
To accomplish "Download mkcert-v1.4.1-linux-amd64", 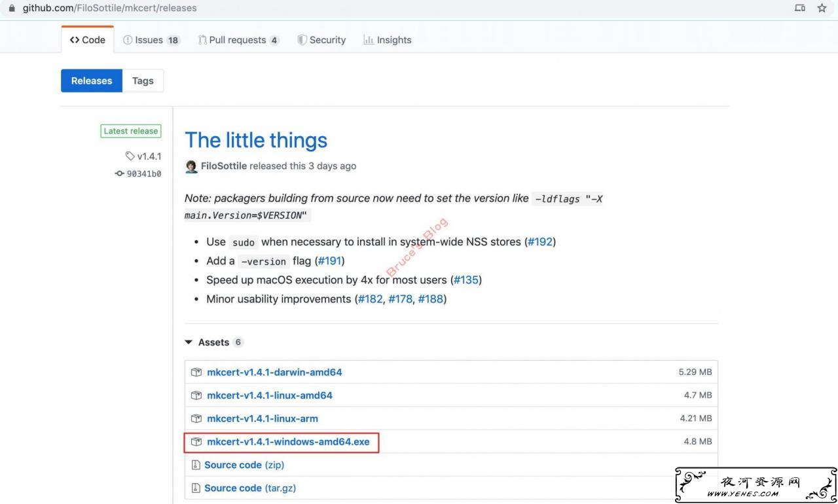I will click(x=270, y=395).
